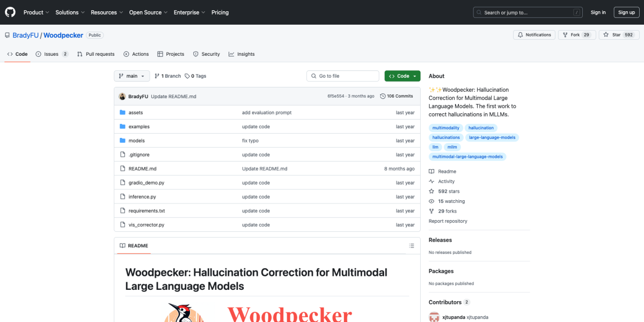This screenshot has width=644, height=322.
Task: Click the eye icon for 15 watching
Action: [430, 201]
